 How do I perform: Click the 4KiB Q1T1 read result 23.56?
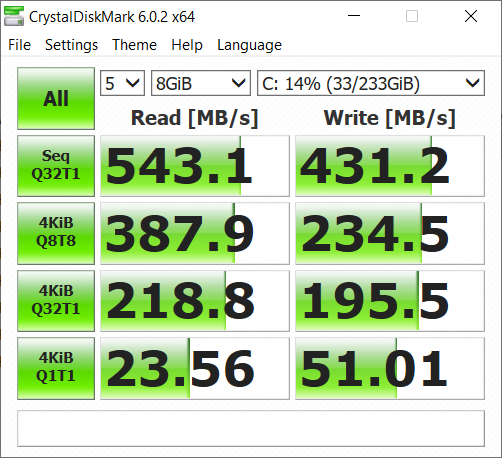pos(195,368)
